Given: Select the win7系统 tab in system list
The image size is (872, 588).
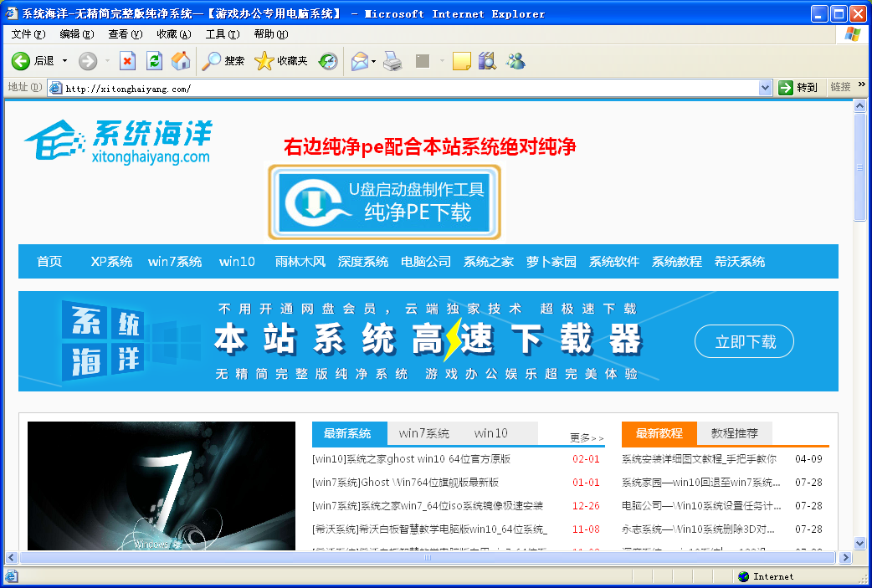Looking at the screenshot, I should point(423,433).
